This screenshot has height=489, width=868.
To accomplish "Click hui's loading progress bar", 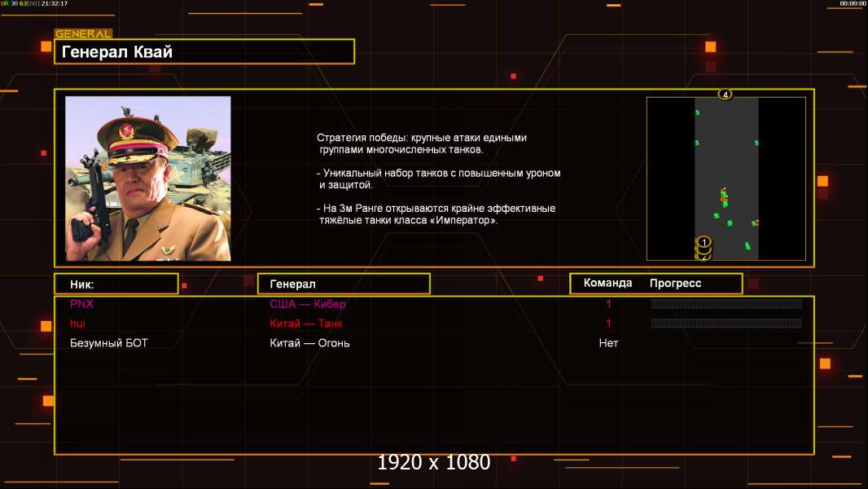I will point(726,323).
